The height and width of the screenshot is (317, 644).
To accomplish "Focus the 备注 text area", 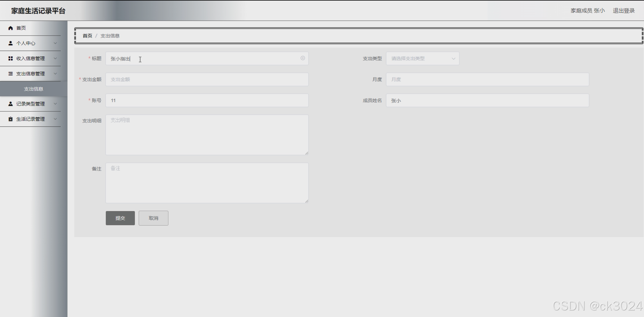I will click(x=207, y=183).
